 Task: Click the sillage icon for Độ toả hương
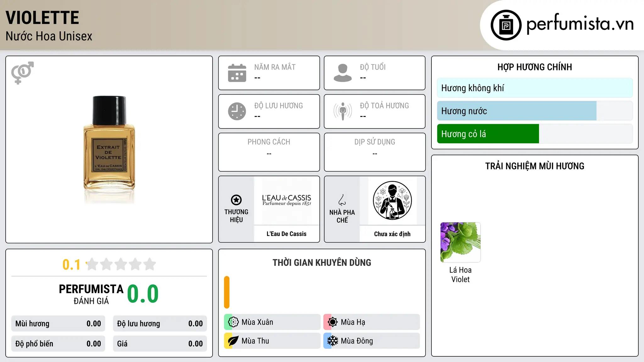(x=342, y=111)
